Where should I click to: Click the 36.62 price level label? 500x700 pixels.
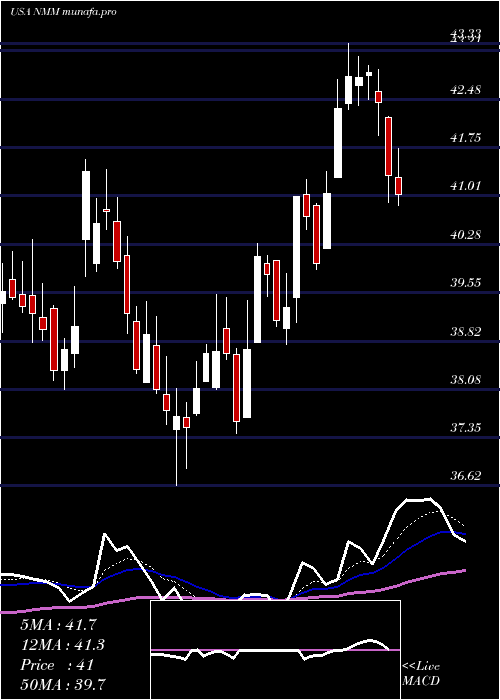(x=466, y=476)
